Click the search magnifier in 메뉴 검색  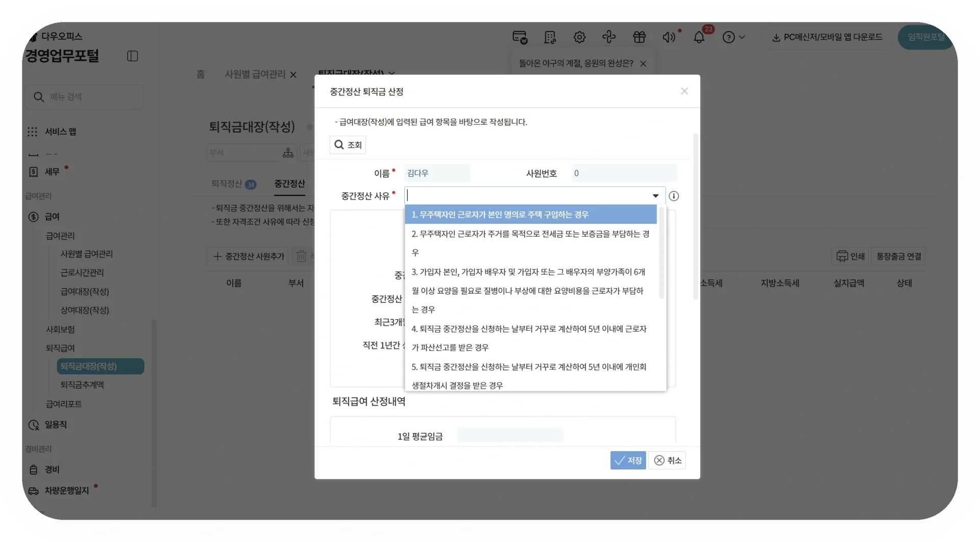tap(39, 97)
